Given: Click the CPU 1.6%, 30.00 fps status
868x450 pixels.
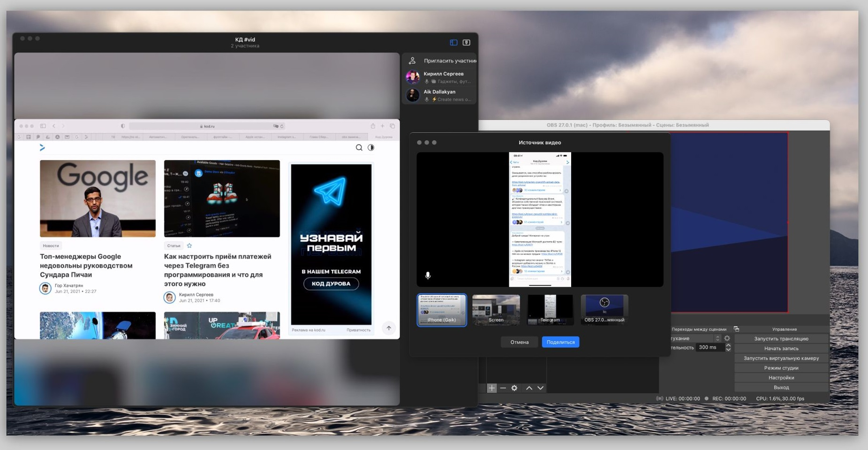Looking at the screenshot, I should pyautogui.click(x=780, y=399).
